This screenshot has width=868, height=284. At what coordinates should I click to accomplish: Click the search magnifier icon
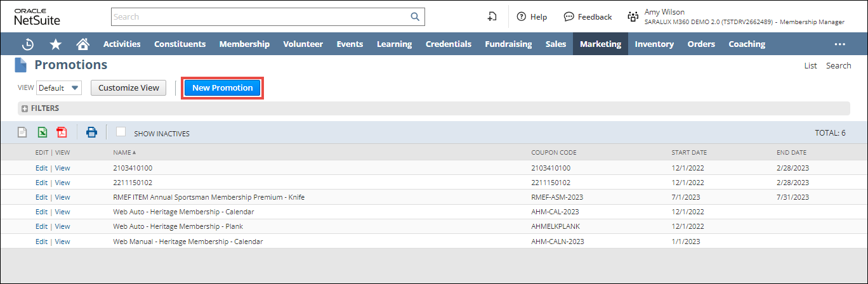(x=415, y=17)
